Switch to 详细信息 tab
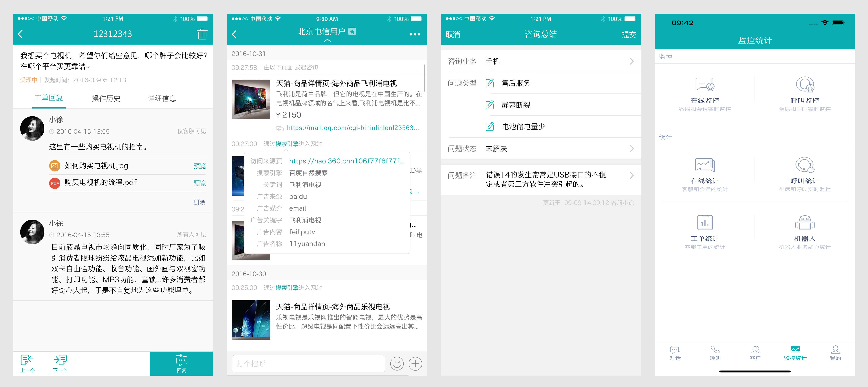This screenshot has height=387, width=868. 162,99
